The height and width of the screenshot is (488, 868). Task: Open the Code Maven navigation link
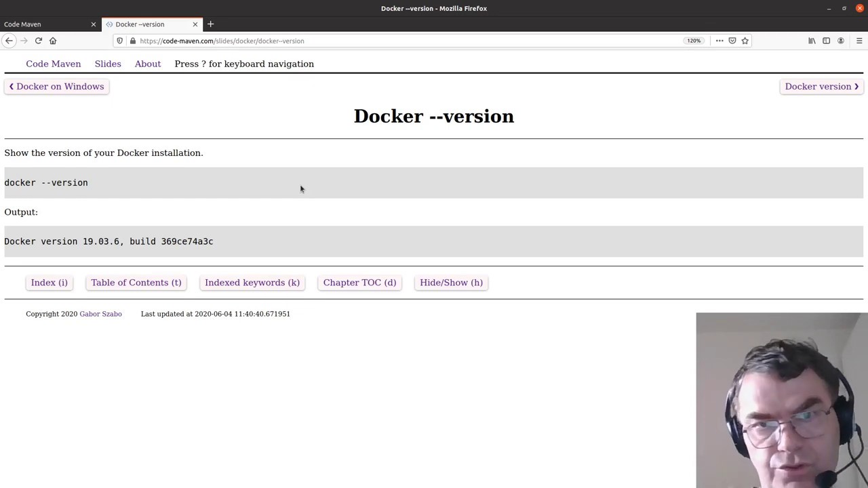[54, 64]
